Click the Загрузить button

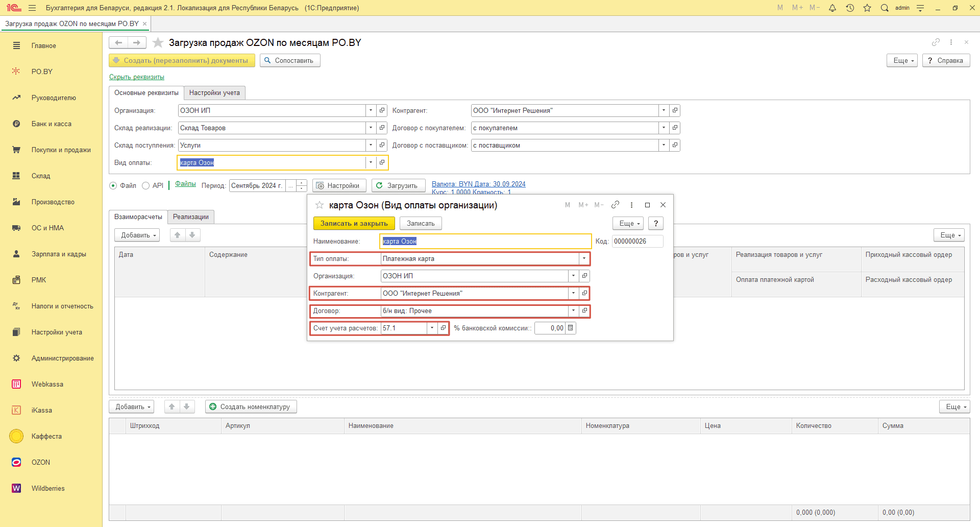tap(398, 185)
